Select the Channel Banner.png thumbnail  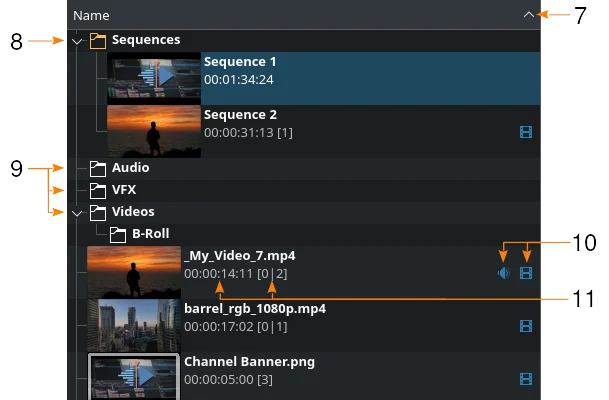coord(134,376)
